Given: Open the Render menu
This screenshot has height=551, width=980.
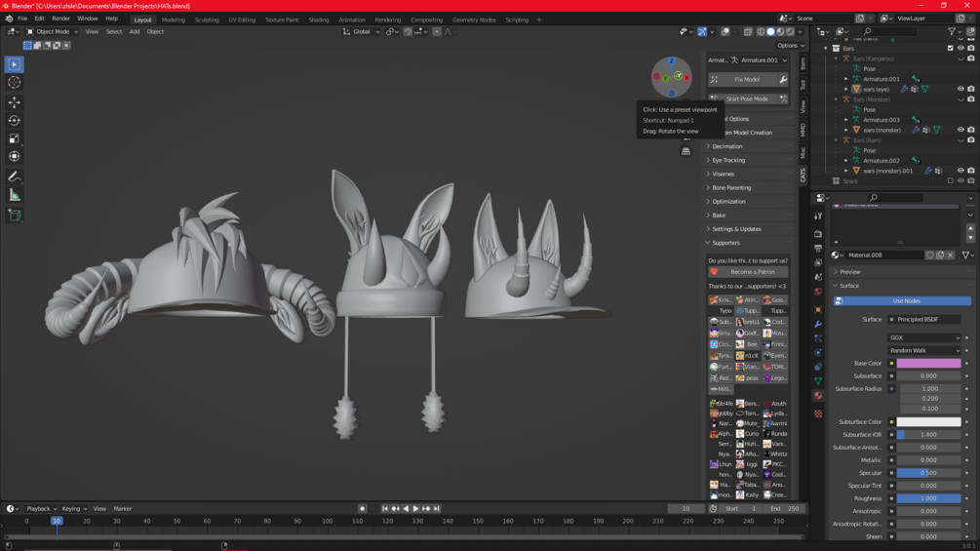Looking at the screenshot, I should click(x=60, y=19).
